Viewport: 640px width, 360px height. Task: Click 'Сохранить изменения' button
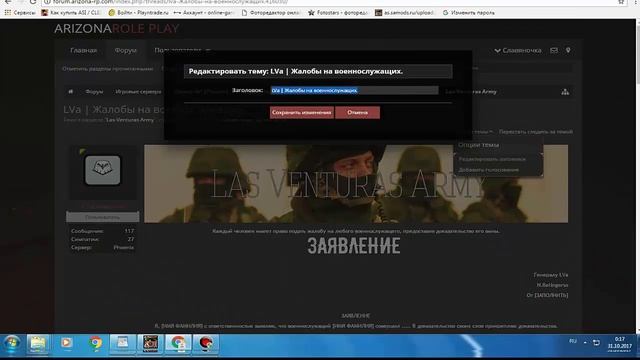click(302, 112)
